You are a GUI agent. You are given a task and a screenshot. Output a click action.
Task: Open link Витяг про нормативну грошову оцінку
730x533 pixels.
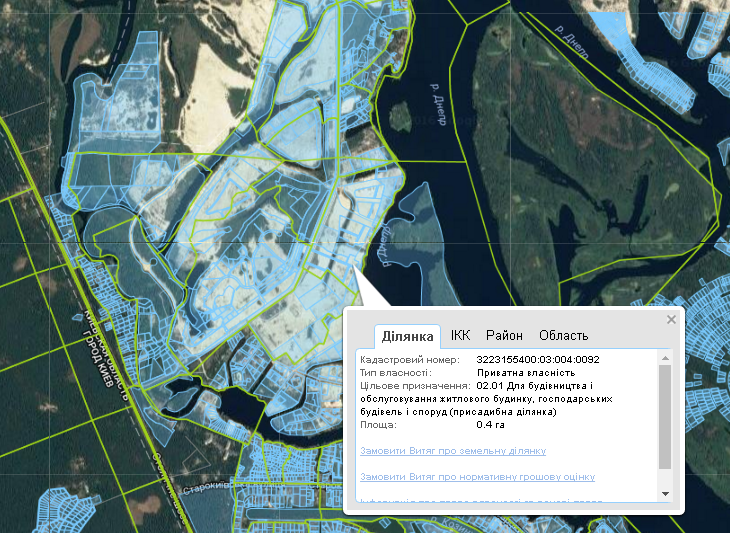click(x=477, y=477)
